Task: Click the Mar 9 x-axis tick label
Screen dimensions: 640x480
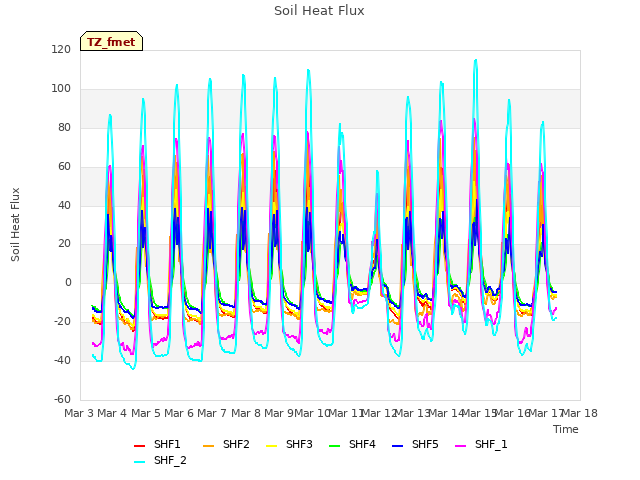Action: coord(279,413)
